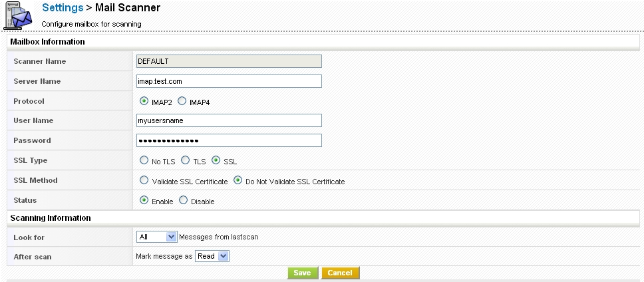Click the Status label
The image size is (644, 282).
25,200
